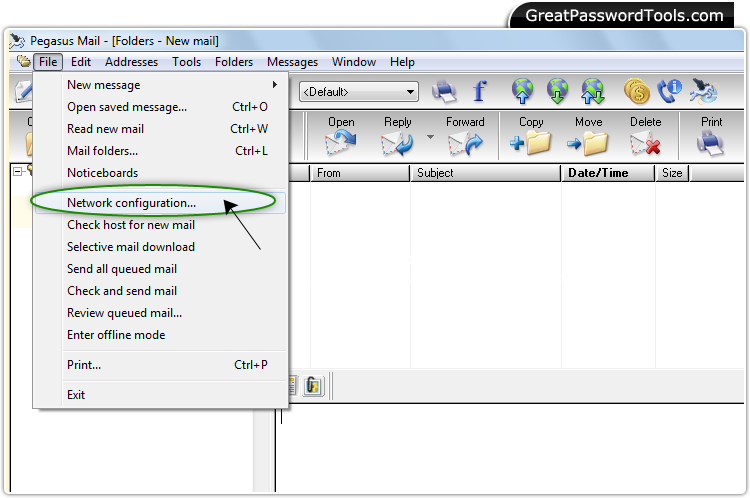This screenshot has height=498, width=750.
Task: Select Network configuration menu entry
Action: (x=161, y=203)
